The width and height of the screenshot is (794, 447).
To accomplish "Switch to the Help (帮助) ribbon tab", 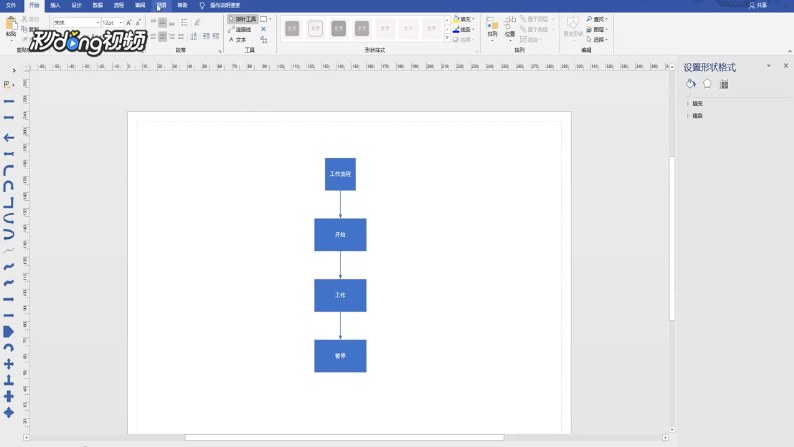I will (x=182, y=5).
